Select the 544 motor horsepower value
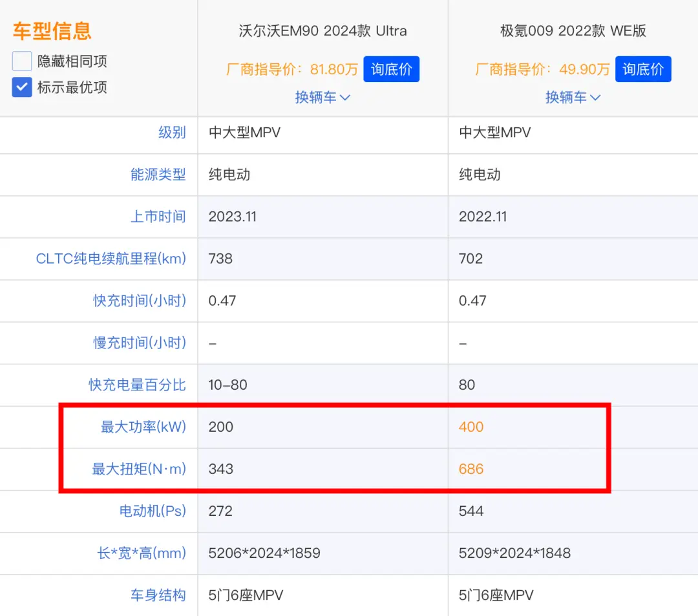This screenshot has width=698, height=616. click(471, 511)
